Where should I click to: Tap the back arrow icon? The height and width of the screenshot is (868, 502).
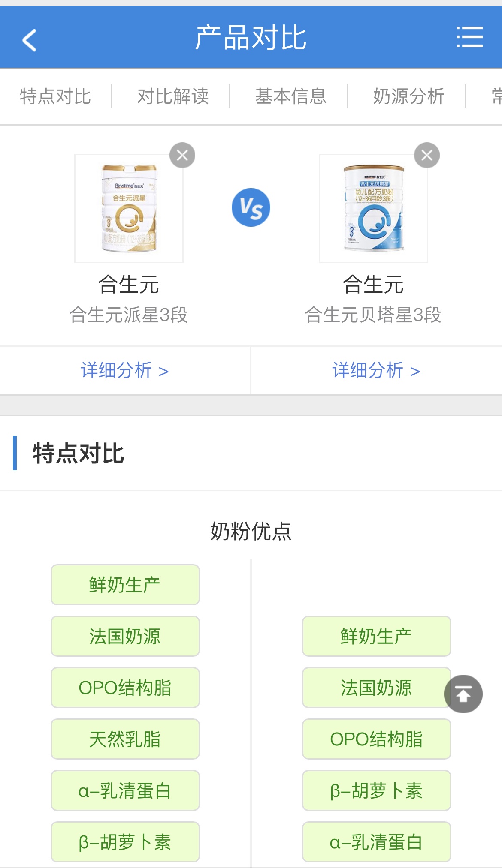pos(29,40)
